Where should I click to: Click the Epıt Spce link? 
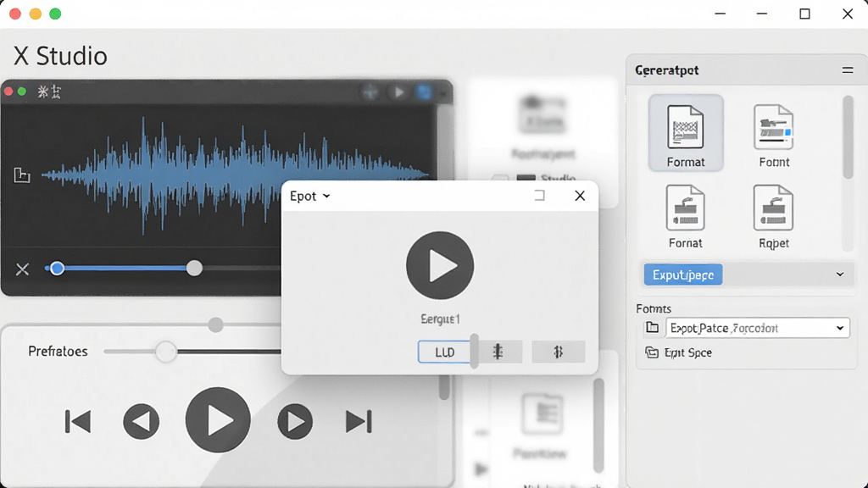687,352
